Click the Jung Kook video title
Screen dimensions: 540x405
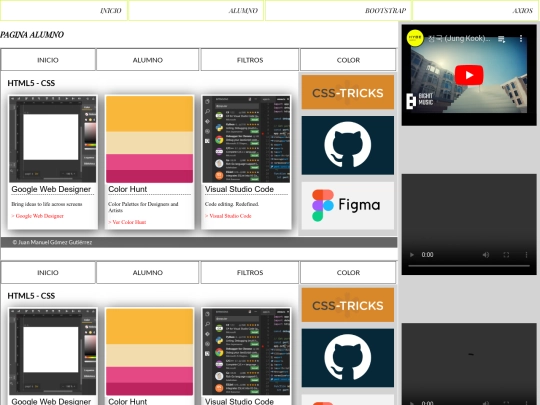[x=459, y=38]
